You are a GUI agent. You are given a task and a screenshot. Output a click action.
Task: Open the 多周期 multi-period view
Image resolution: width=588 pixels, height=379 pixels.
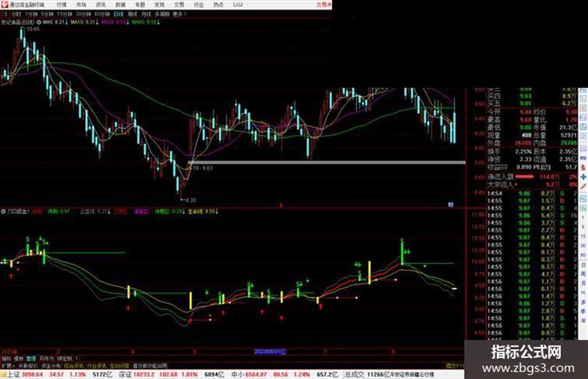(x=162, y=14)
